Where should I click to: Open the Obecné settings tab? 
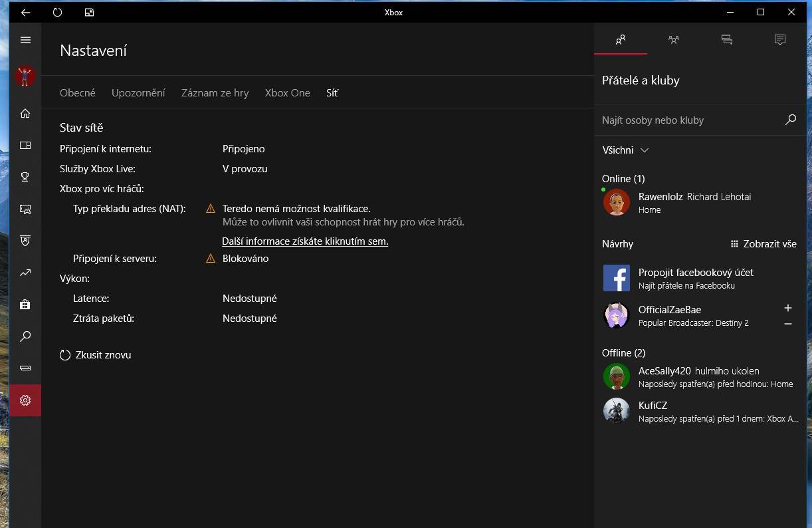point(78,92)
